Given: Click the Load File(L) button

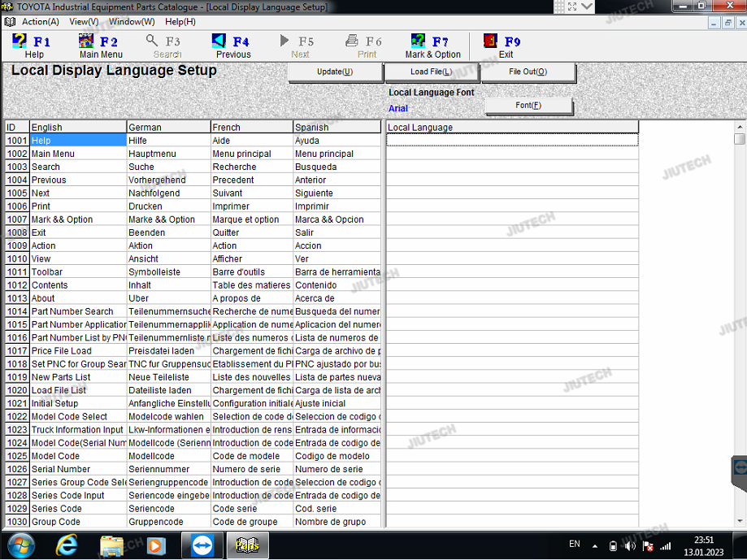Looking at the screenshot, I should pyautogui.click(x=432, y=72).
